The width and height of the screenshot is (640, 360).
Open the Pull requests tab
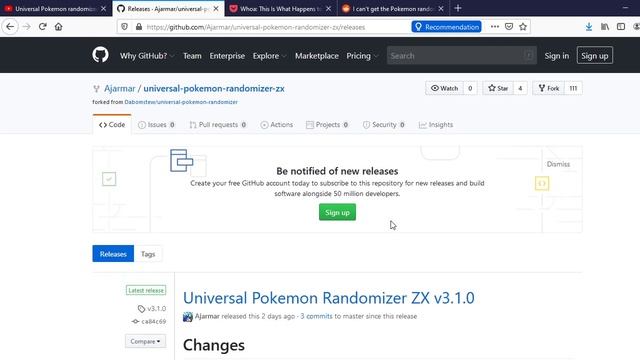point(218,125)
